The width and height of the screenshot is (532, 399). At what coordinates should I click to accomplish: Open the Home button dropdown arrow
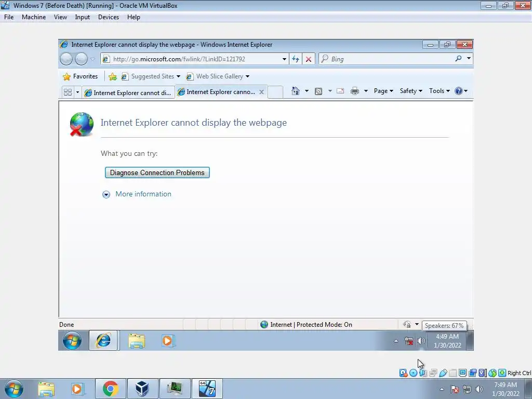click(307, 91)
